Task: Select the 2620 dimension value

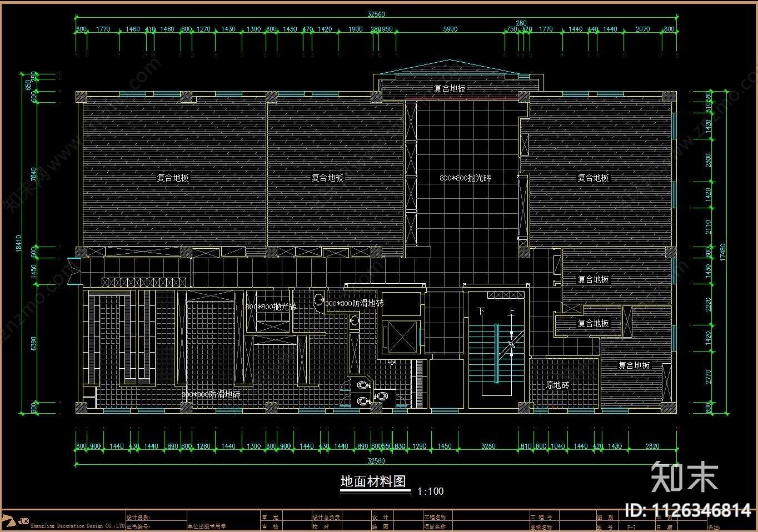Action: pos(652,446)
